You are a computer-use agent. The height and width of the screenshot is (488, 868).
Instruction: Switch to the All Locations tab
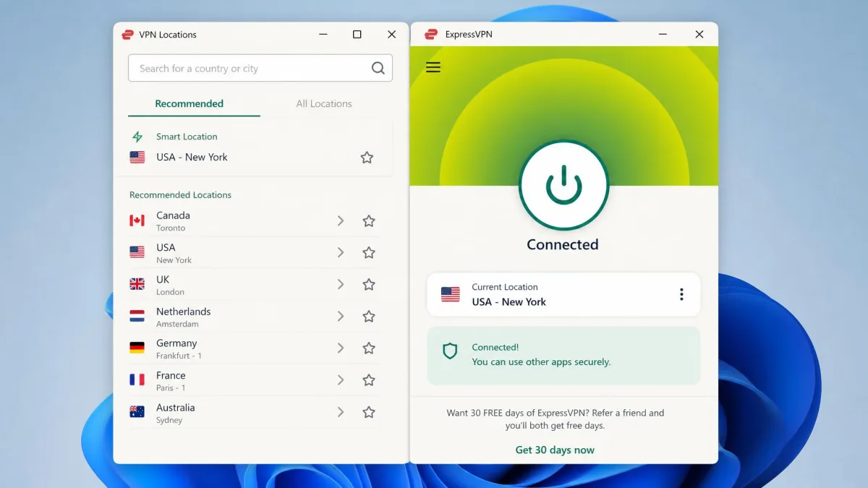point(324,103)
